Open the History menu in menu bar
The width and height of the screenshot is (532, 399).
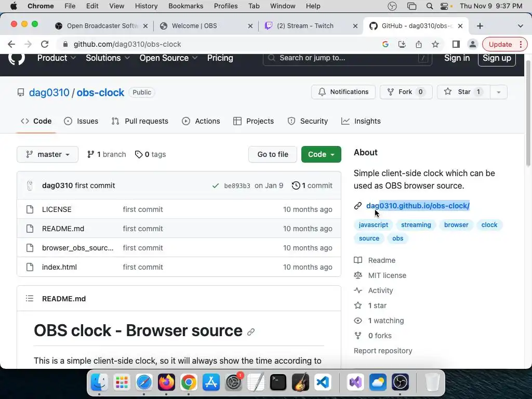[146, 6]
